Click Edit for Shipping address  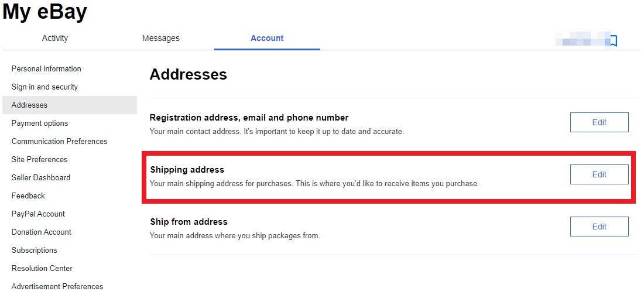600,174
